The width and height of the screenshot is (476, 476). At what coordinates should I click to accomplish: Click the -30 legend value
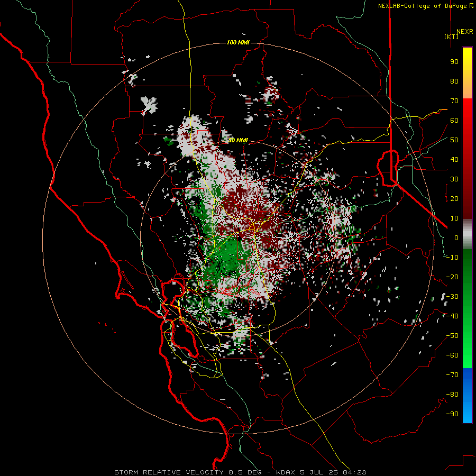pos(452,297)
